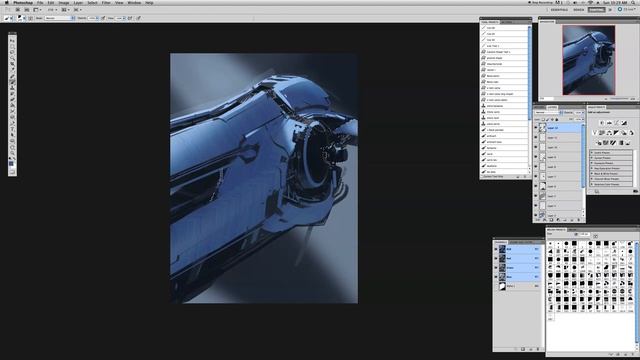
Task: Delete layer with Layers panel trash icon
Action: [579, 220]
